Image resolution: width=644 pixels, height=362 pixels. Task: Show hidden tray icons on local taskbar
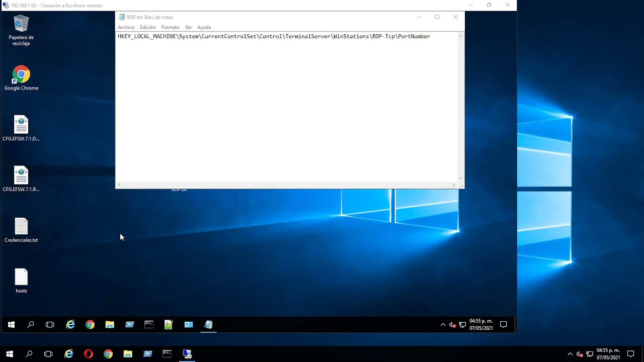tap(570, 354)
